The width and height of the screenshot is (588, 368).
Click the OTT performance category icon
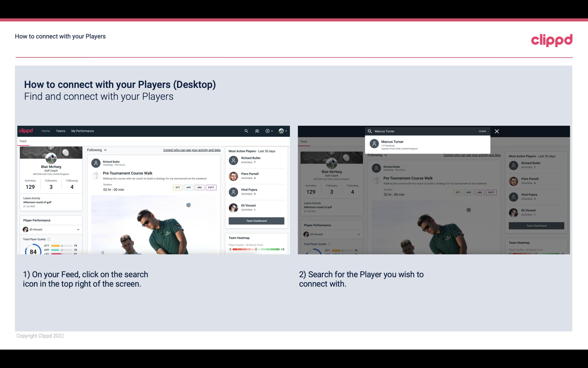click(x=176, y=187)
